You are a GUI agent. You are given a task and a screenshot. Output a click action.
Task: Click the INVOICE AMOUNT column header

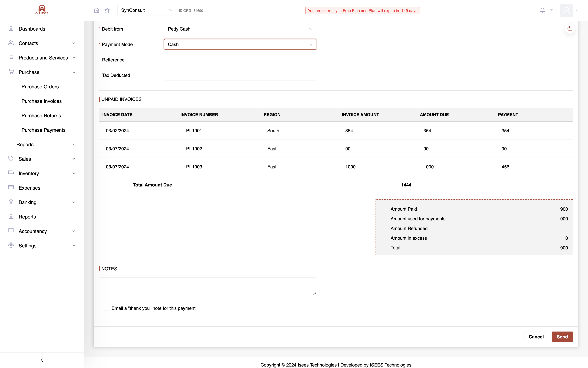pyautogui.click(x=360, y=115)
